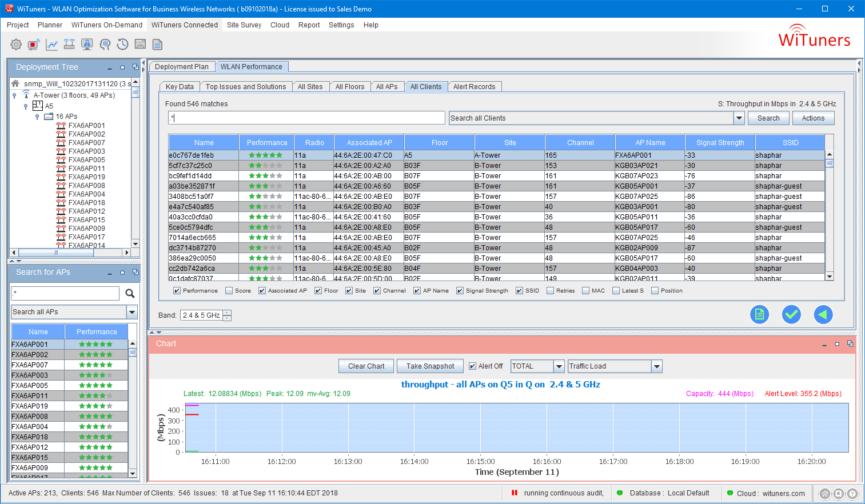Viewport: 865px width, 504px height.
Task: Open the Report menu
Action: tap(309, 25)
